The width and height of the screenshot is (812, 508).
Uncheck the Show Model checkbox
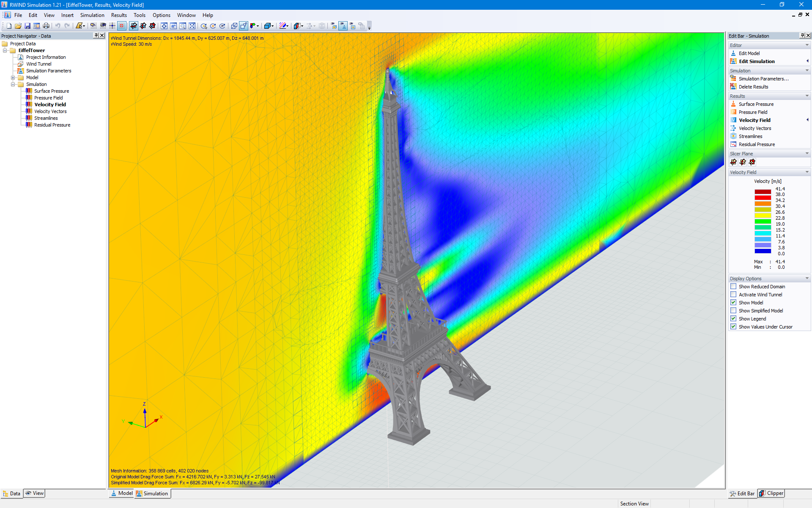[x=733, y=303]
